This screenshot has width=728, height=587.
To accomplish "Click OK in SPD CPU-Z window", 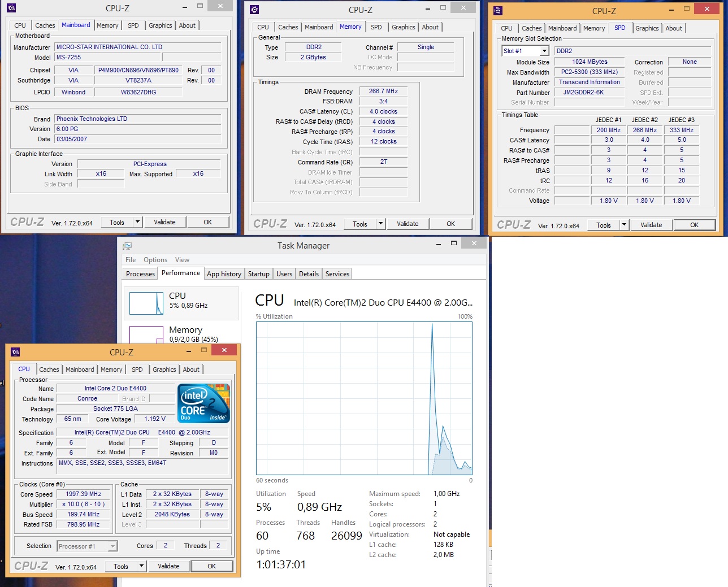I will (694, 225).
